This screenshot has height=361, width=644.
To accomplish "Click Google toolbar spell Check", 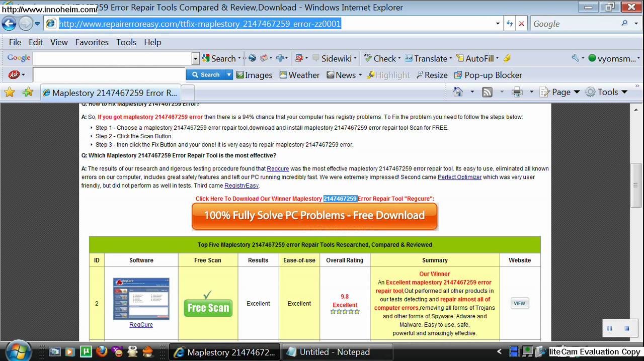I will (x=380, y=58).
